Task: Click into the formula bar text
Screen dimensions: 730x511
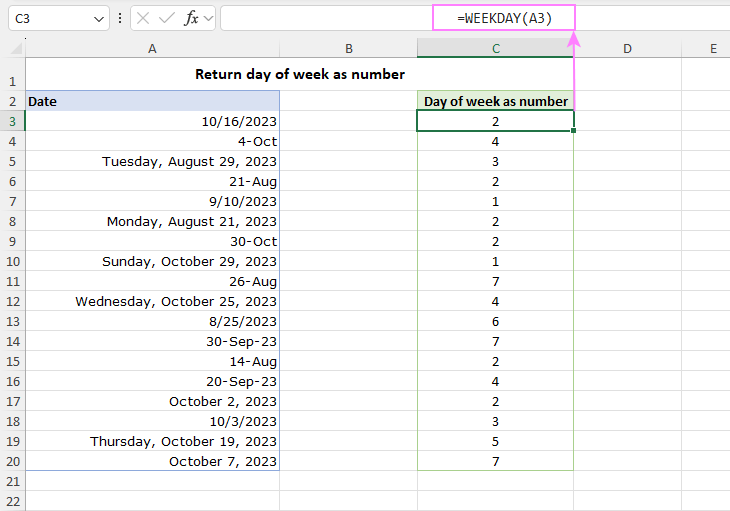Action: pos(504,18)
